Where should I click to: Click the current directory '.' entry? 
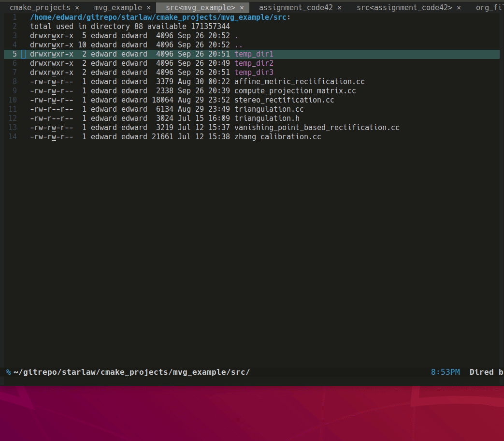pos(237,36)
